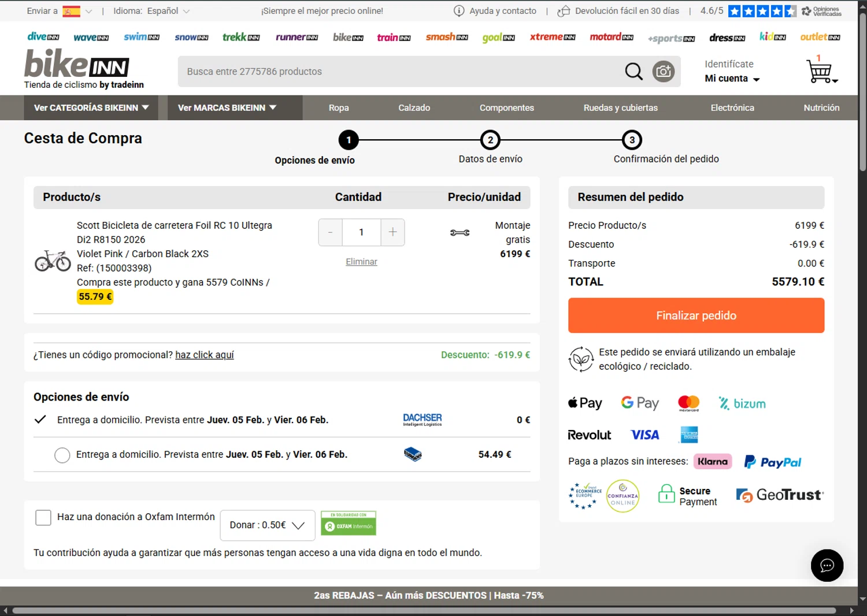Open the diveinn store logo
The width and height of the screenshot is (867, 616).
point(43,37)
